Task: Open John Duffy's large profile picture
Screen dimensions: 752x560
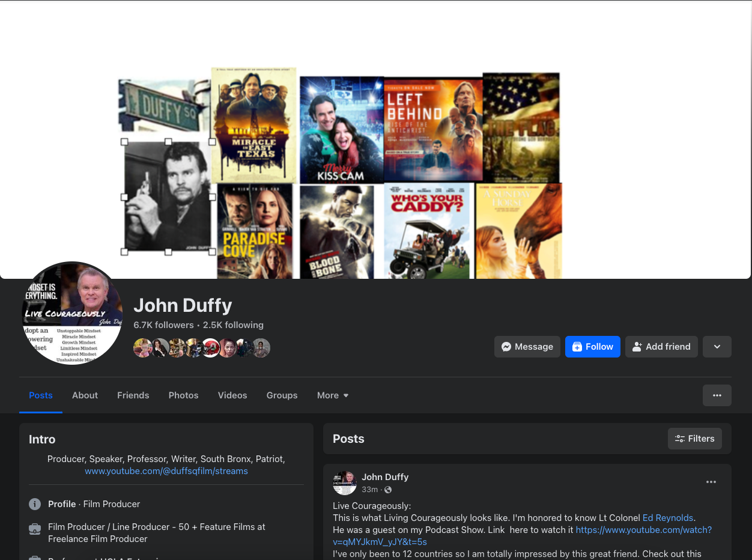Action: (x=72, y=313)
